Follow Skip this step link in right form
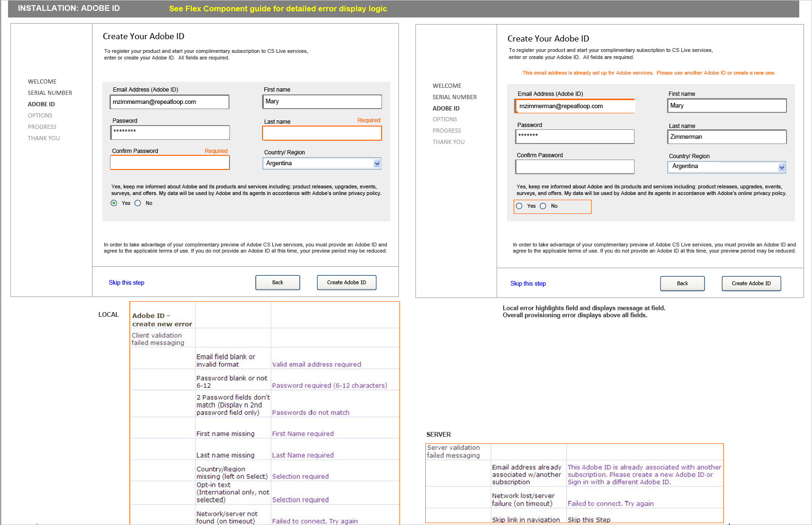Screen dimensions: 812x525 coord(528,283)
